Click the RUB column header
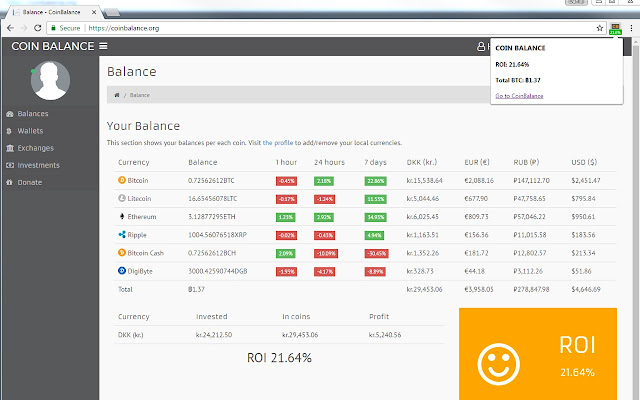Image resolution: width=640 pixels, height=400 pixels. coord(526,162)
